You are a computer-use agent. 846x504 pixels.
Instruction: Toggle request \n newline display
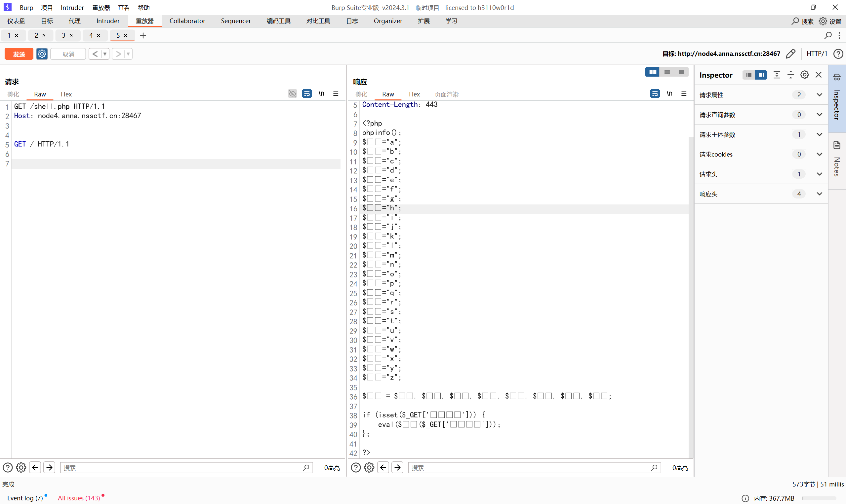click(321, 93)
